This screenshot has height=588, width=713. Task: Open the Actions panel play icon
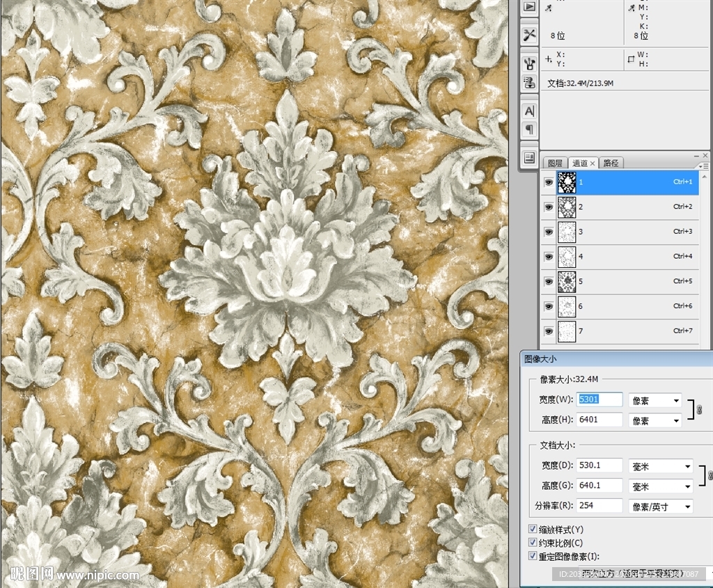(530, 6)
